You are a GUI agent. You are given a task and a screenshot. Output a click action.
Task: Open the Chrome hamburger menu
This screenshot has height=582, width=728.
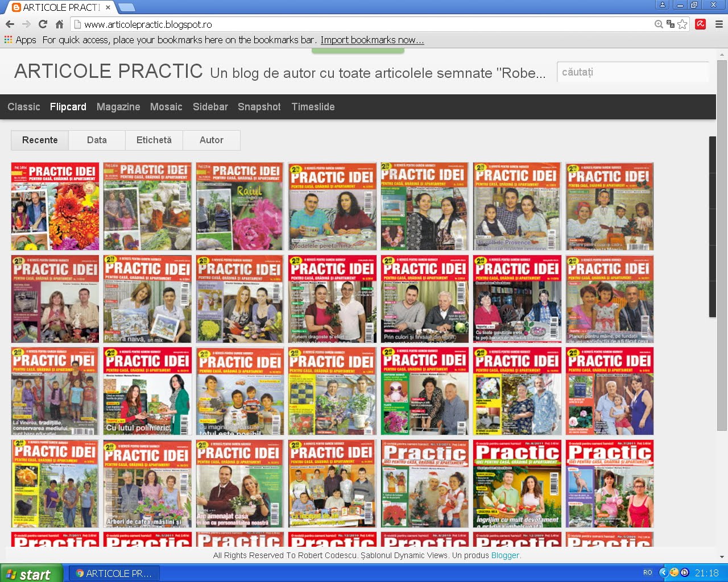pyautogui.click(x=719, y=24)
